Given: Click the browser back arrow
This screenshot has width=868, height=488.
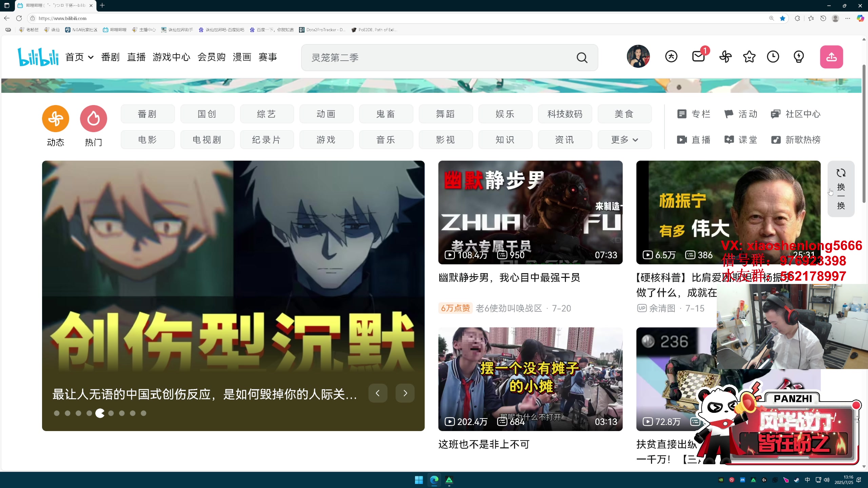Looking at the screenshot, I should (x=7, y=18).
